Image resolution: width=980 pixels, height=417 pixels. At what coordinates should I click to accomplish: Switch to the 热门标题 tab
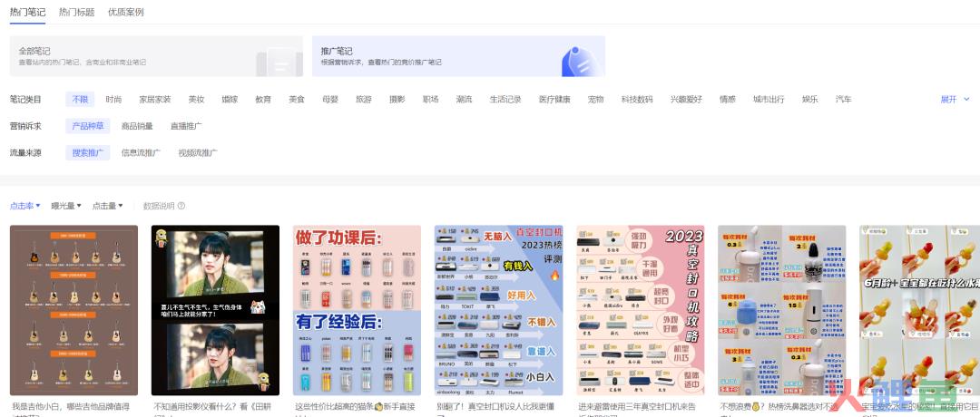(x=76, y=13)
